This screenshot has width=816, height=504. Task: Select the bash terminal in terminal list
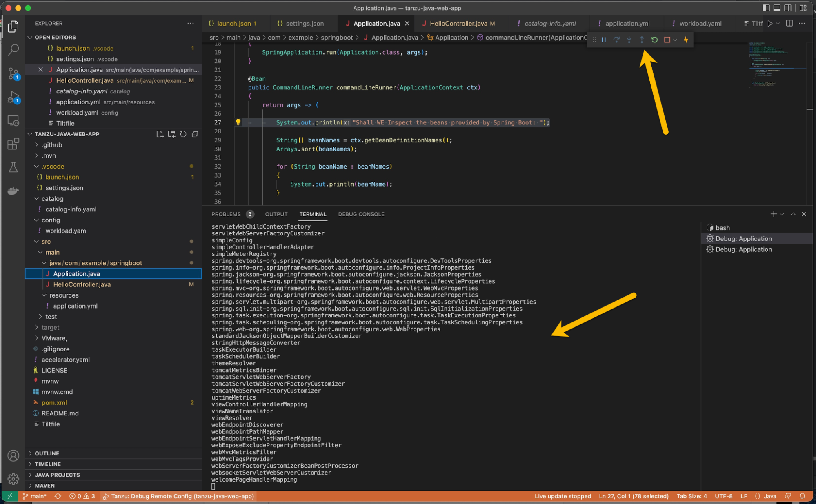point(722,228)
